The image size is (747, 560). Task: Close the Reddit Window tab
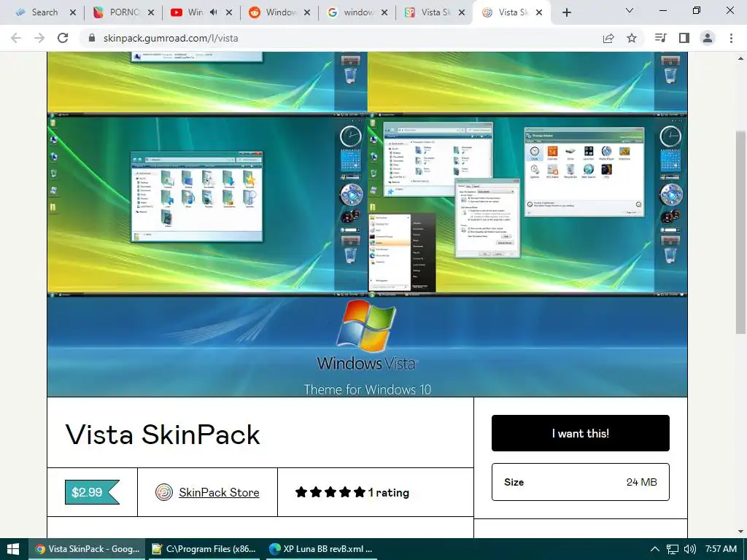click(307, 12)
